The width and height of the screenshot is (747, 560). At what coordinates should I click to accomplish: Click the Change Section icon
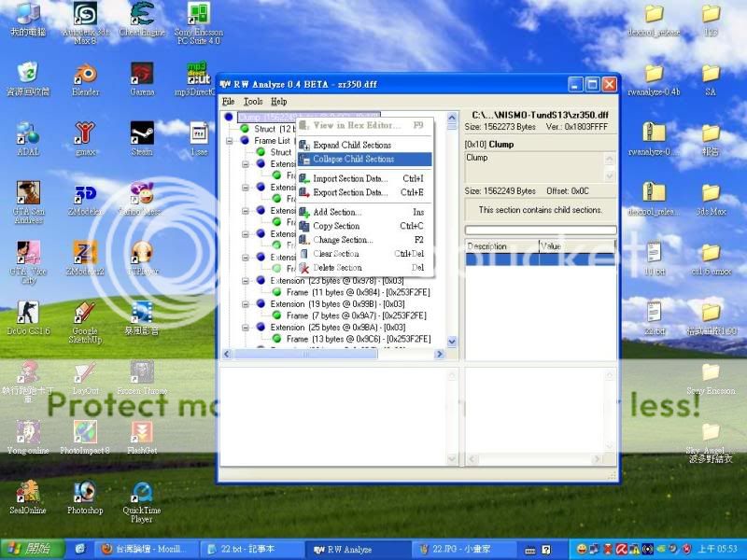tap(304, 240)
